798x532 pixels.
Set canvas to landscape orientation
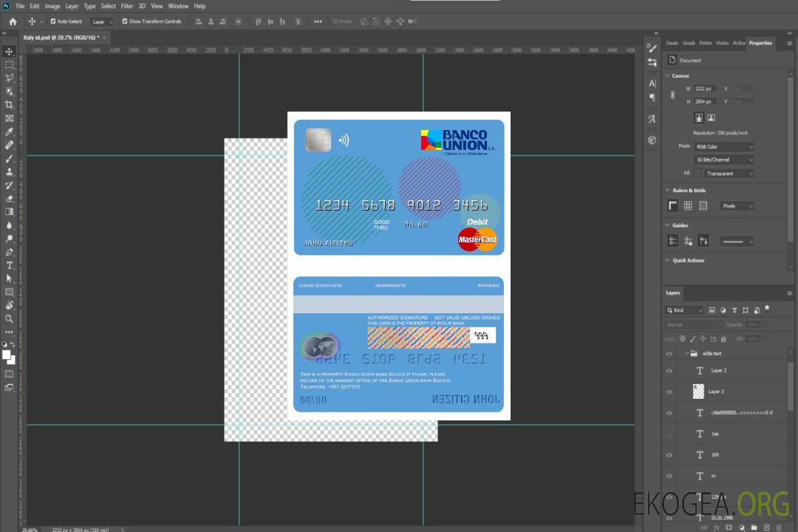711,117
